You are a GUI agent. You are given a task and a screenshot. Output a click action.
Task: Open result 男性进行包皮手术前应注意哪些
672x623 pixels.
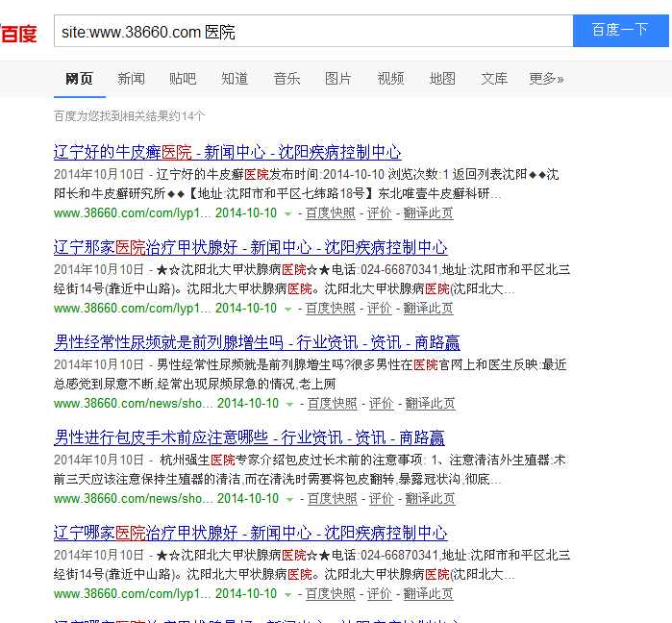(x=249, y=437)
